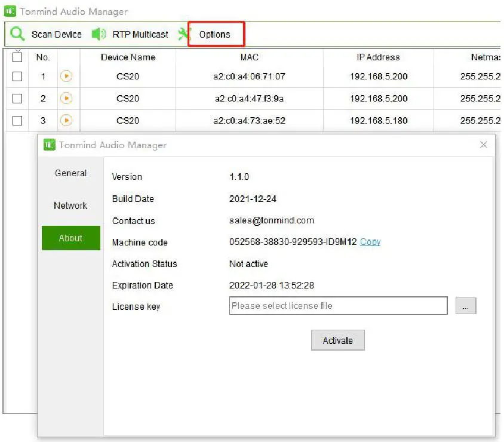Check the box for device No. 2
This screenshot has width=504, height=442.
coord(17,99)
